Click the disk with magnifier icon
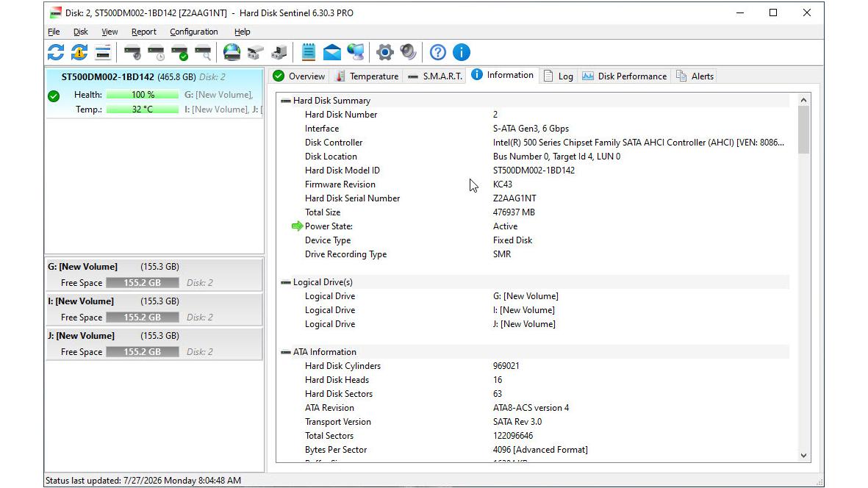868x488 pixels. (203, 53)
